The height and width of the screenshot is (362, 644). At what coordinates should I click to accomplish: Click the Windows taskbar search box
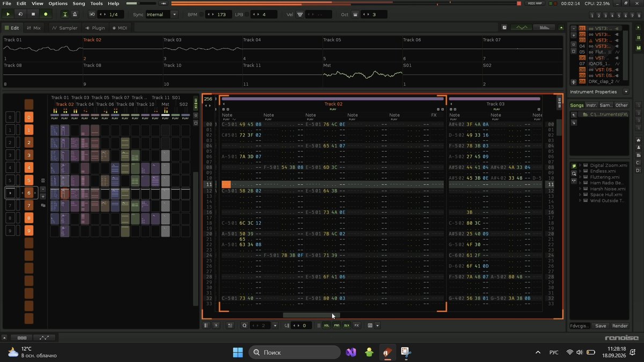pos(294,352)
